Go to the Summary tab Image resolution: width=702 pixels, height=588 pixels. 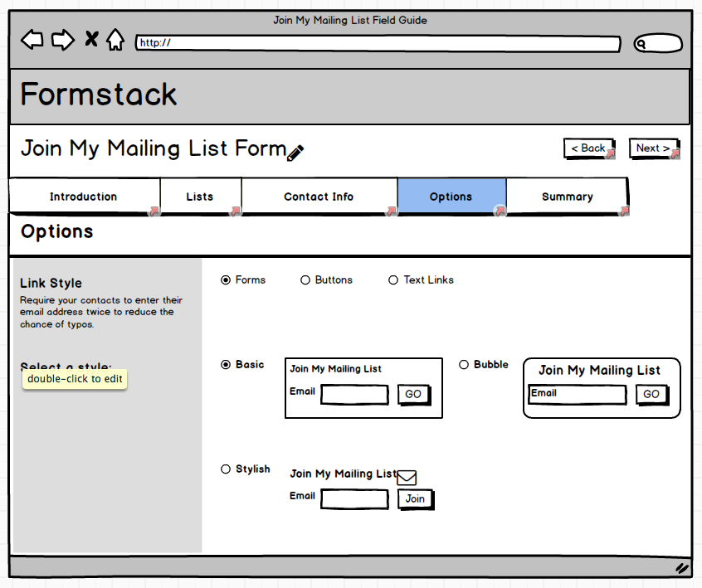coord(568,196)
